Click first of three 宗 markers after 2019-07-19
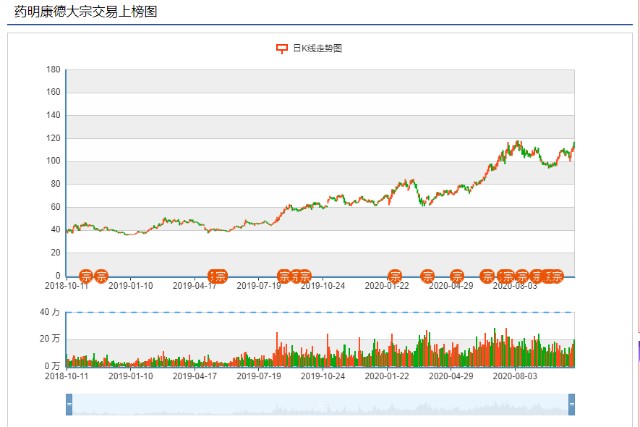 (x=284, y=276)
